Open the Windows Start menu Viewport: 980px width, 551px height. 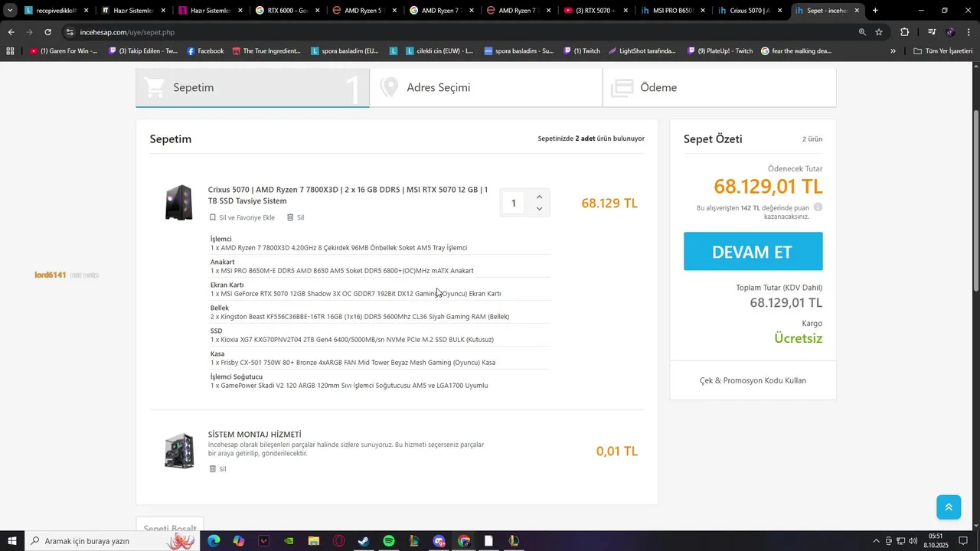(11, 541)
